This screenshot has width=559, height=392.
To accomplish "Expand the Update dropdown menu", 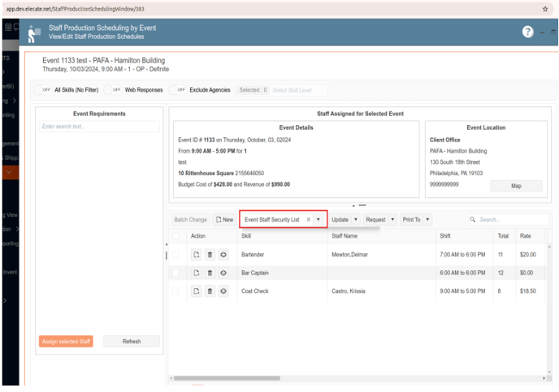I will coord(355,220).
